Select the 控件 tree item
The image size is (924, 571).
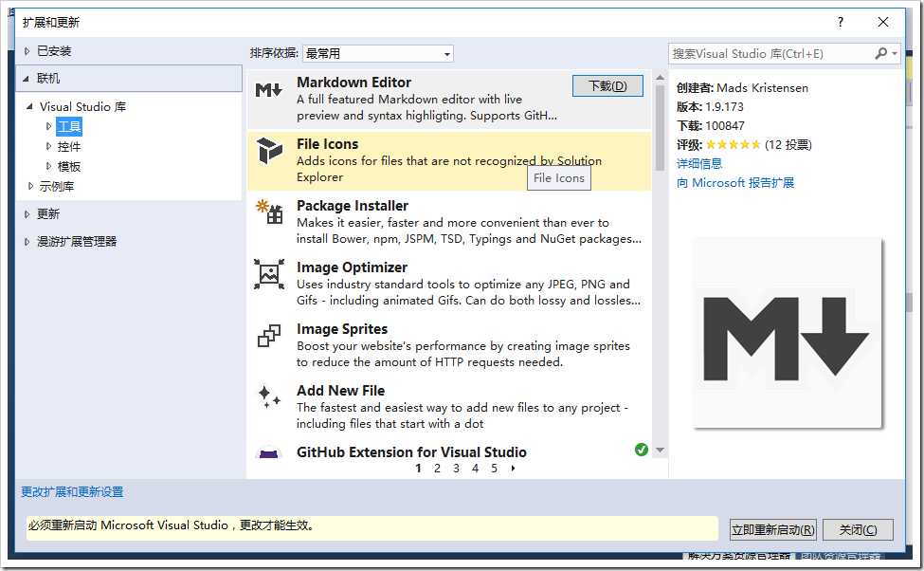coord(69,146)
